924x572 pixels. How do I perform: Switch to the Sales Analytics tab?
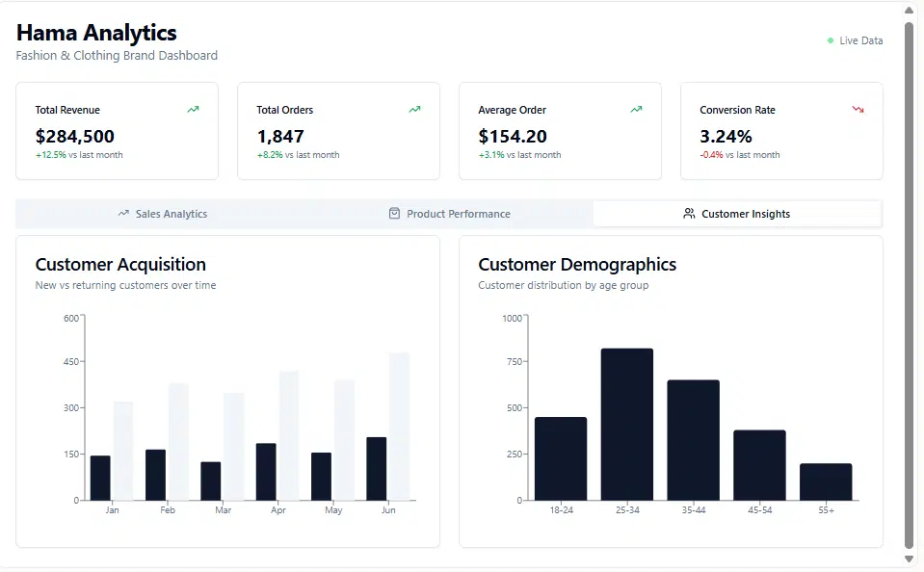[163, 214]
